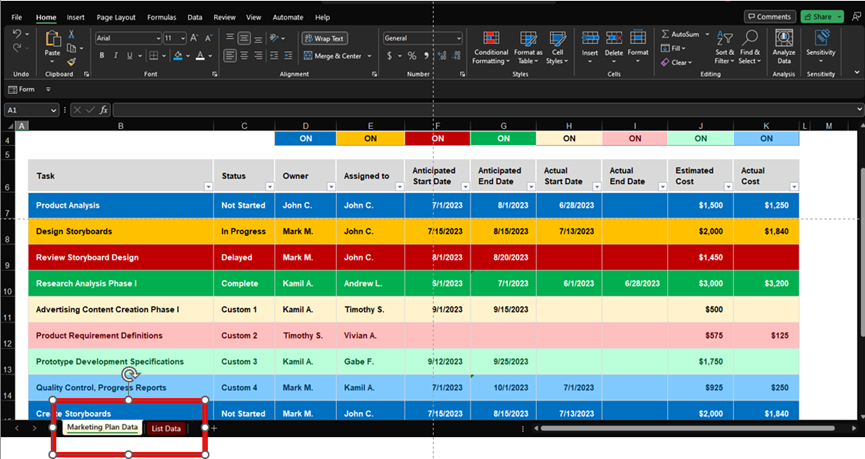865x459 pixels.
Task: Click the Undo arrow icon
Action: point(17,34)
